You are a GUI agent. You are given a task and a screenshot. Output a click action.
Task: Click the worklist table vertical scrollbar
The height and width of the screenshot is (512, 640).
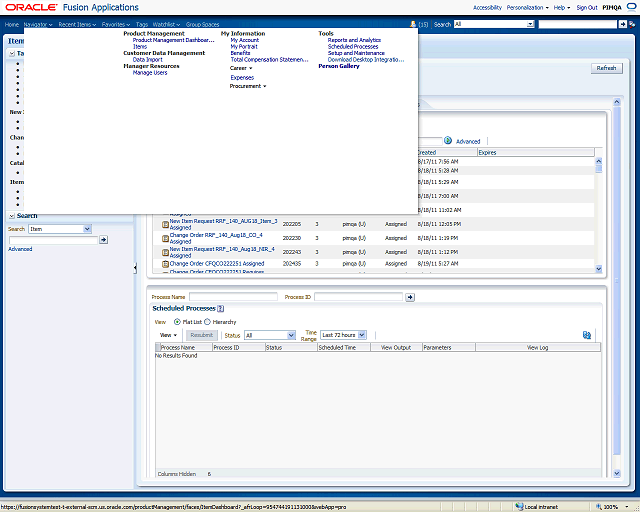599,215
